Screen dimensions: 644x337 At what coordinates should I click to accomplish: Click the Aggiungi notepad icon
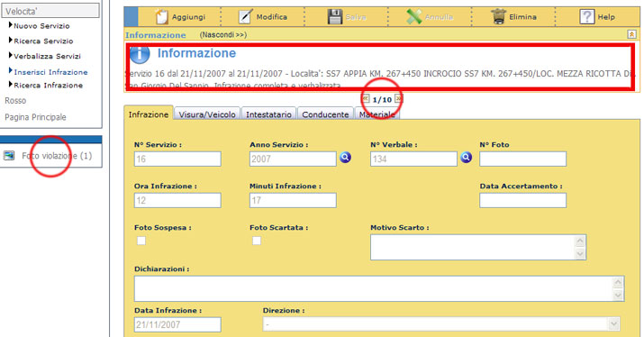161,16
